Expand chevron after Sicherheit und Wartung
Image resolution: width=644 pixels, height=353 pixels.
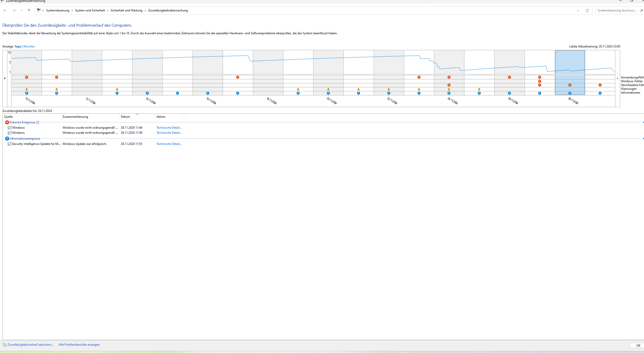point(145,10)
